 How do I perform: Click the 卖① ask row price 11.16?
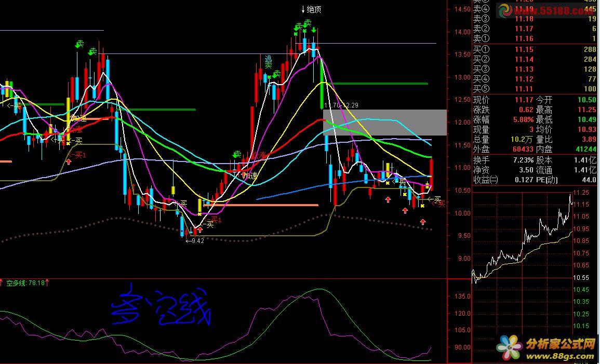coord(524,38)
